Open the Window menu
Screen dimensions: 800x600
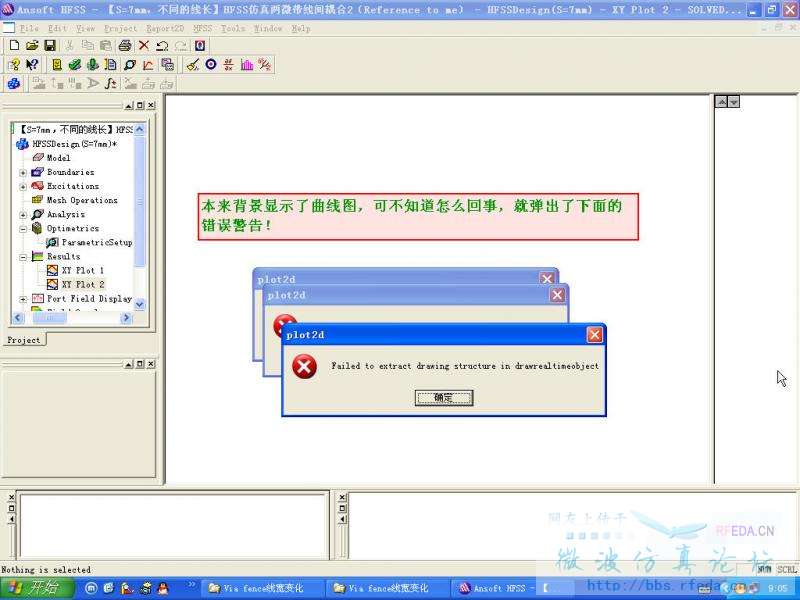[x=268, y=29]
